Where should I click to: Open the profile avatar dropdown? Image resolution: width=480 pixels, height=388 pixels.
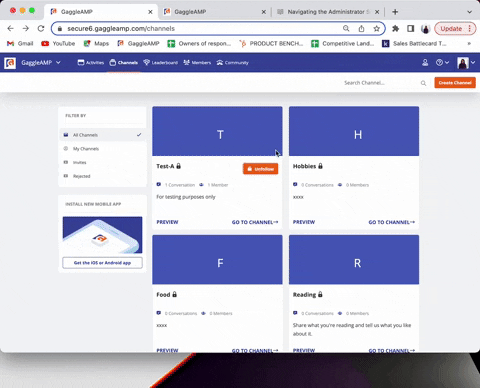point(466,63)
